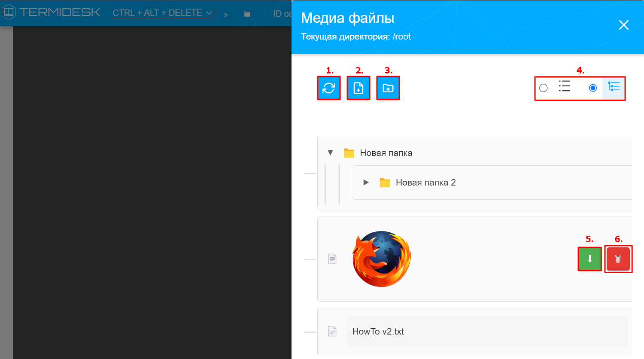Download the Firefox image file
This screenshot has height=359, width=644.
coord(589,259)
